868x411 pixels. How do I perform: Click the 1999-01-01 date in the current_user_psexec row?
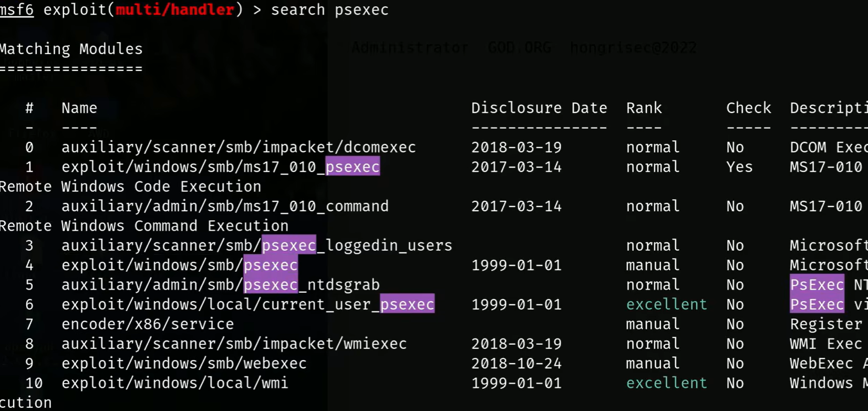coord(516,305)
